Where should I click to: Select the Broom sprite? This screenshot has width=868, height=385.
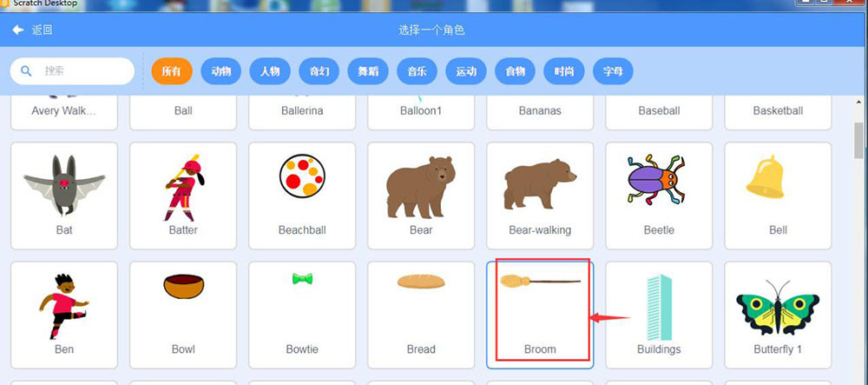[540, 315]
